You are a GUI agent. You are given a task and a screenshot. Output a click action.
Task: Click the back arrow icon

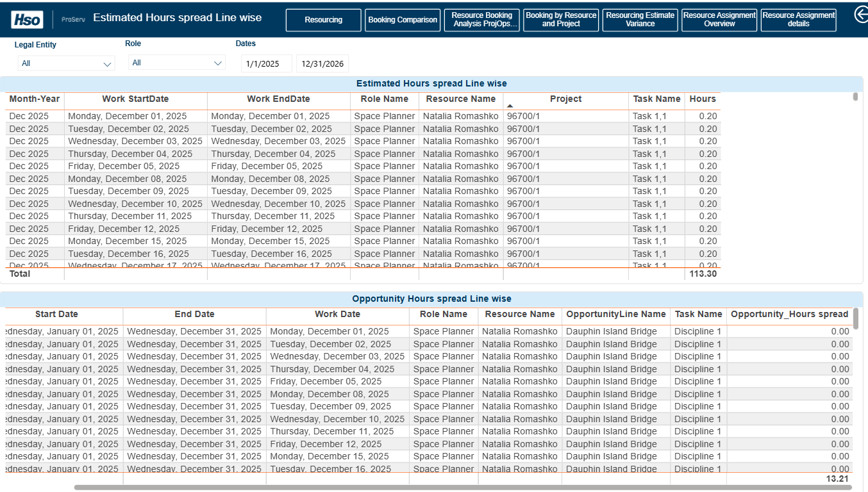(861, 14)
